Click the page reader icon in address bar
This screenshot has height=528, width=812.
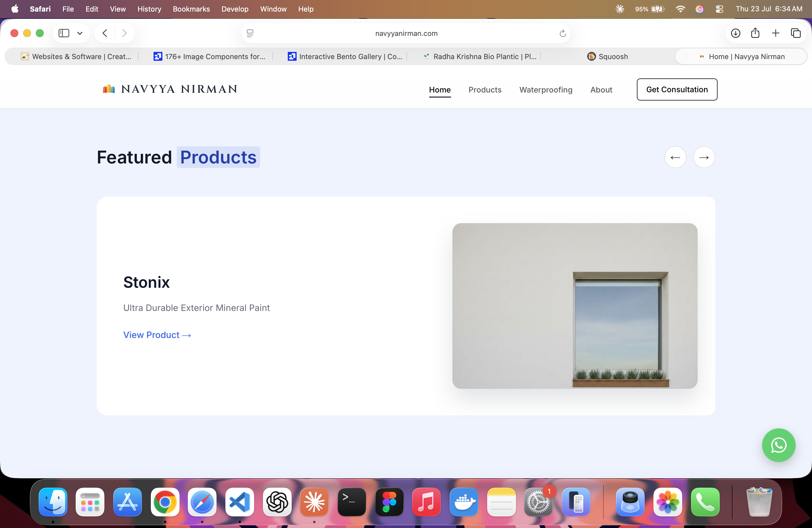(x=250, y=33)
